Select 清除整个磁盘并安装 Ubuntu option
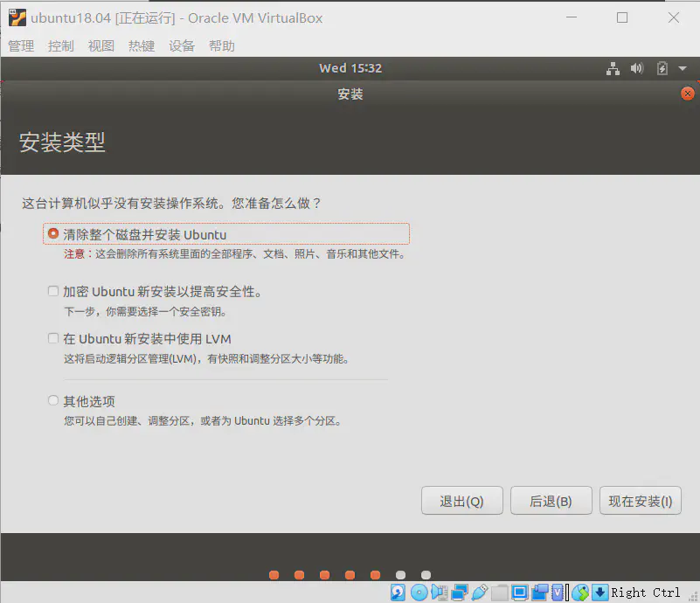This screenshot has width=700, height=603. coord(52,232)
